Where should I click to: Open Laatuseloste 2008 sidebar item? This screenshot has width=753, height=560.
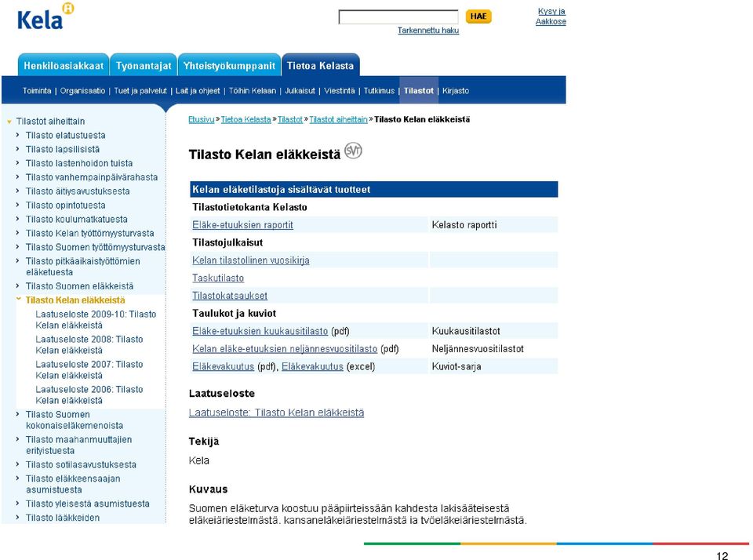coord(89,344)
